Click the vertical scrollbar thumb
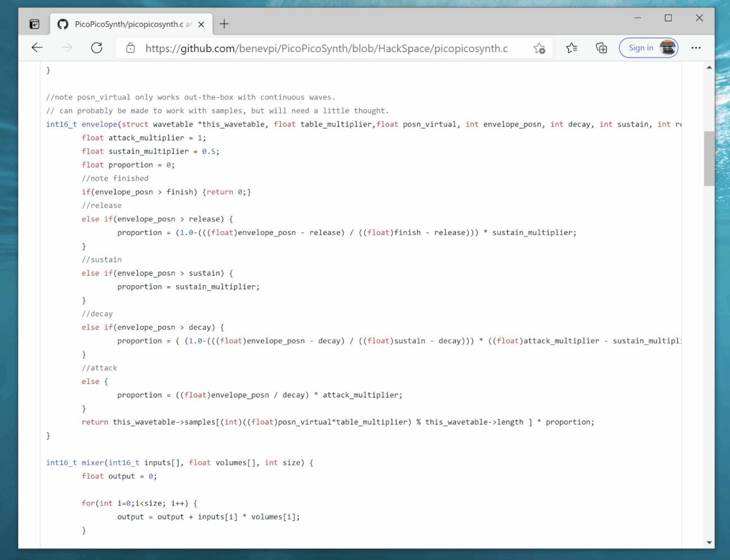730x560 pixels. click(709, 158)
